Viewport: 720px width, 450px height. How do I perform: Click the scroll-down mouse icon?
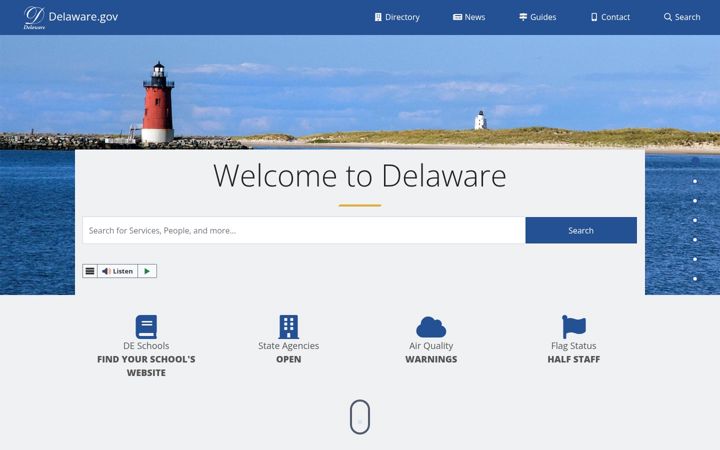pos(360,417)
